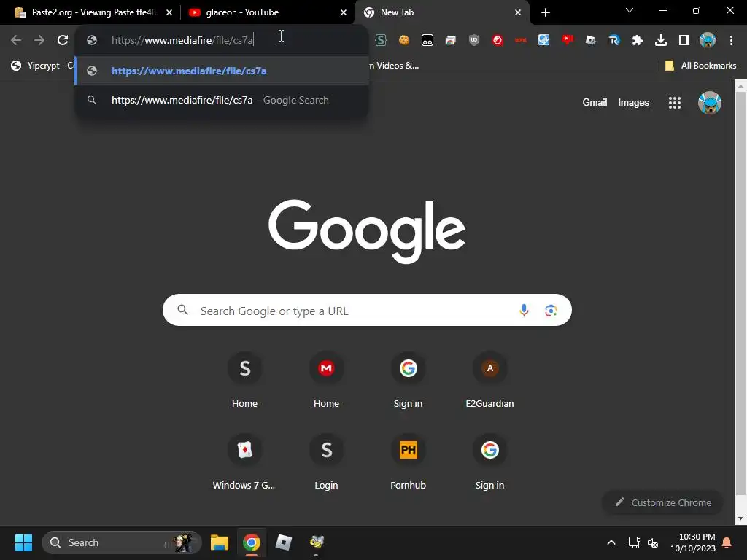The width and height of the screenshot is (747, 560).
Task: Open the uBlock Origin shield icon
Action: pos(474,40)
